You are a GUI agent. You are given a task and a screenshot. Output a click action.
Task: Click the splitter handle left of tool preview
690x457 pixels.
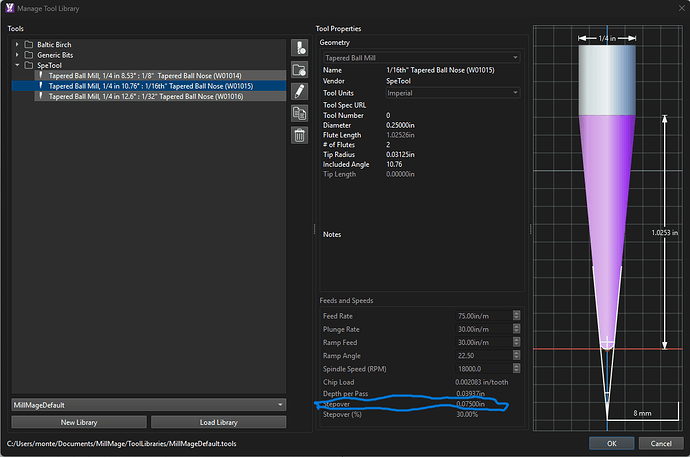530,229
